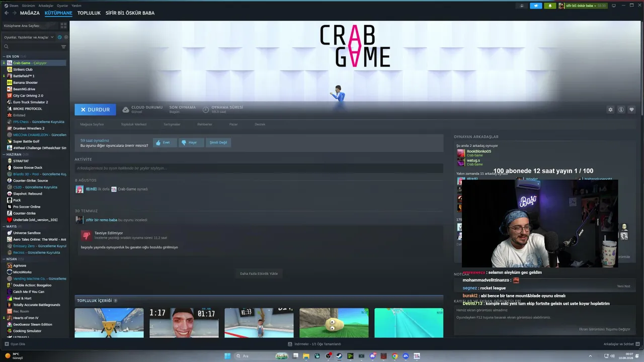This screenshot has width=644, height=362.
Task: Open community thumbnail showing 1:17 face
Action: [x=184, y=323]
